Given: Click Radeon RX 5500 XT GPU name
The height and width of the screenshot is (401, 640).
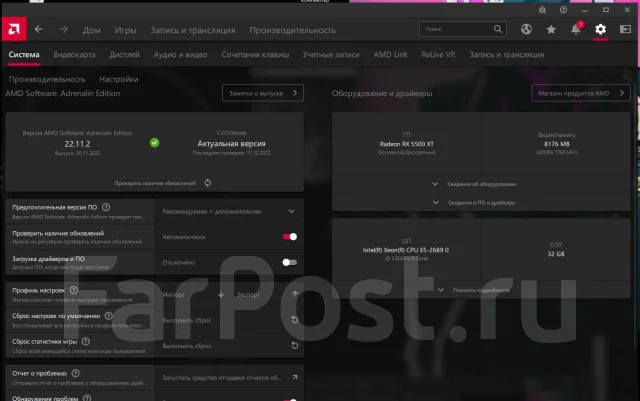Looking at the screenshot, I should pos(407,144).
